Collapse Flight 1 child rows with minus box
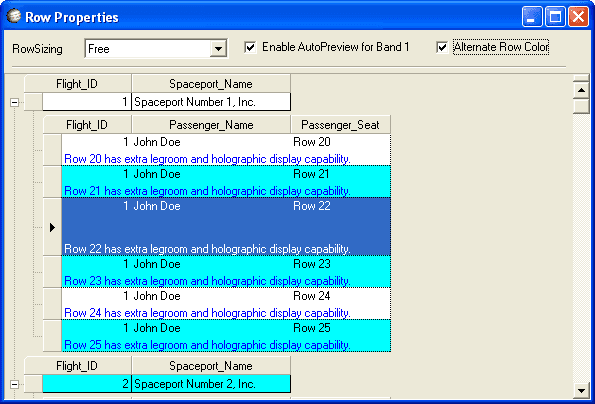Screen dimensions: 595x404 pyautogui.click(x=14, y=102)
